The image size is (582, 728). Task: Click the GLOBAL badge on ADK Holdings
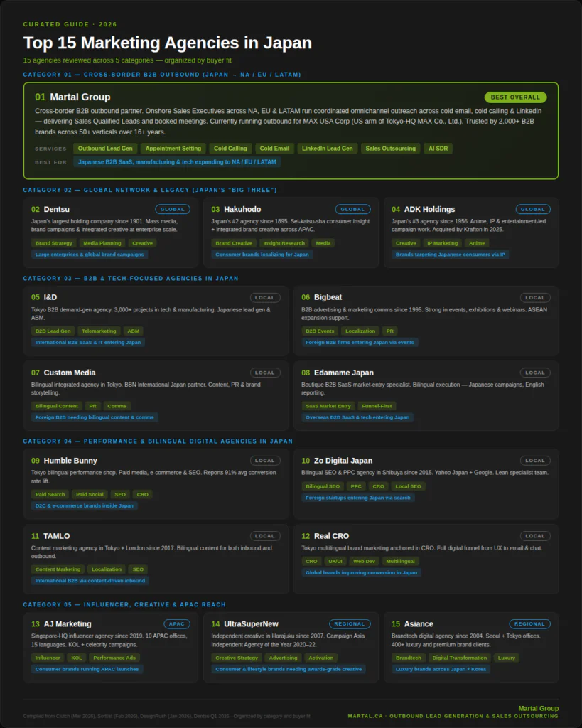point(533,210)
